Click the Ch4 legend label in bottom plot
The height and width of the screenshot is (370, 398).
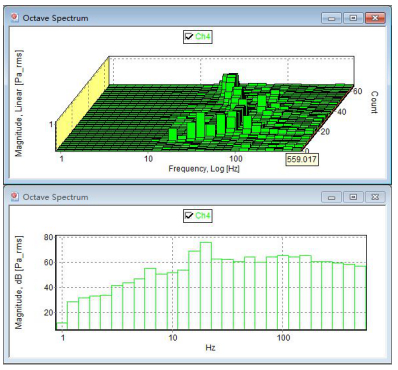(203, 216)
